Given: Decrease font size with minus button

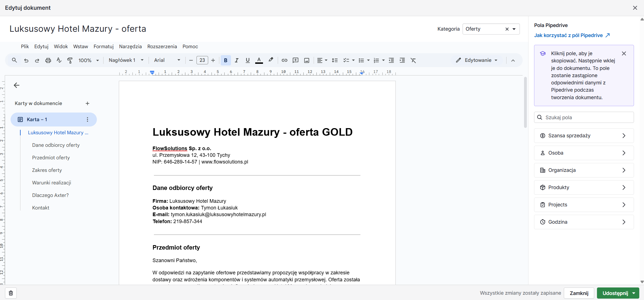Looking at the screenshot, I should pyautogui.click(x=191, y=60).
